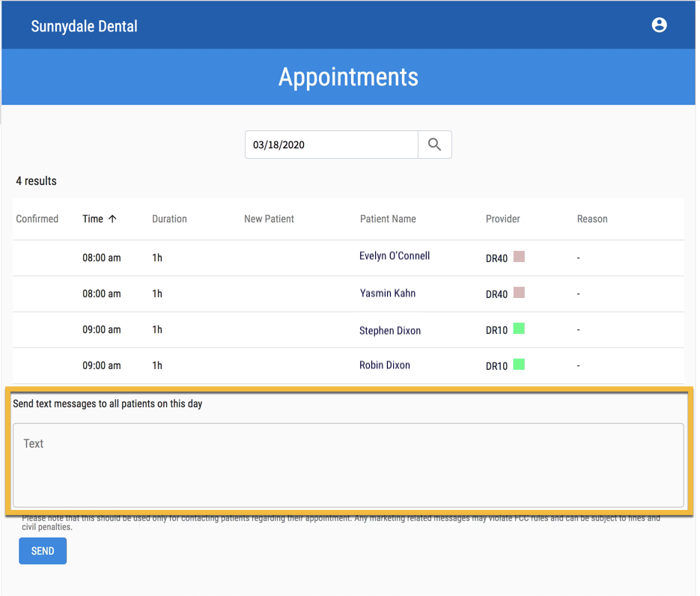
Task: Open Stephen Dixon patient record
Action: [390, 331]
